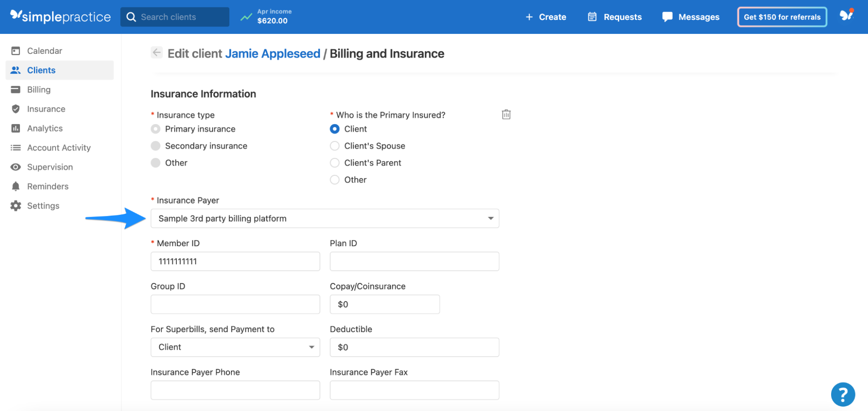Open Settings from the sidebar
Screen dimensions: 868x411
coord(16,205)
